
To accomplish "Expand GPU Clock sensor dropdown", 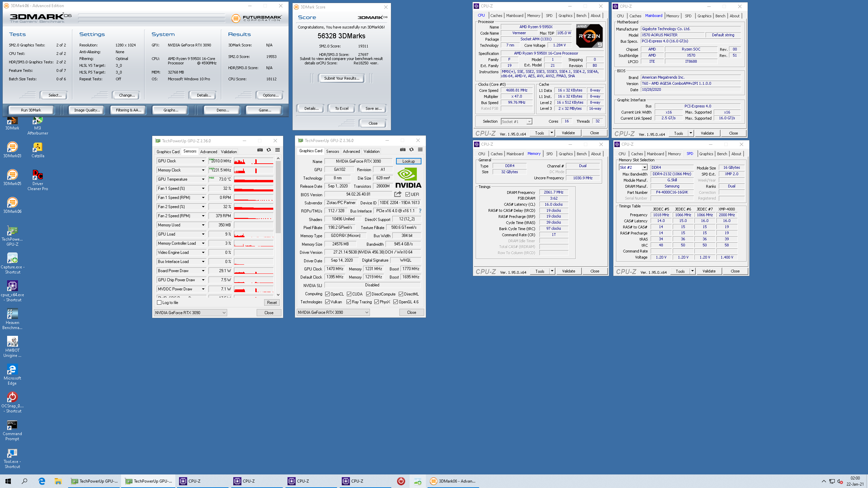I will (x=203, y=161).
